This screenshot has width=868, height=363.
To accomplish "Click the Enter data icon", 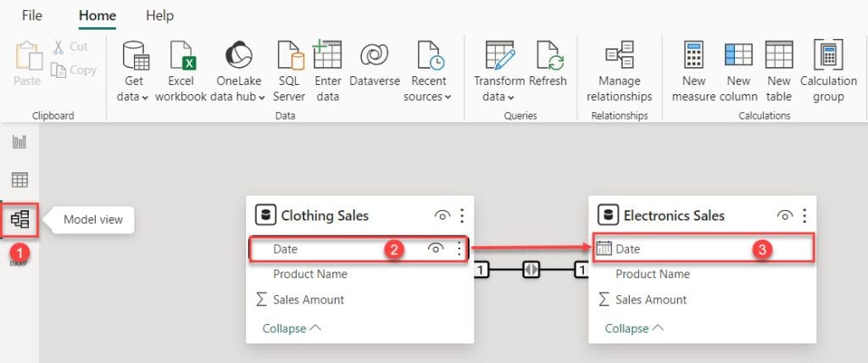I will pos(327,54).
